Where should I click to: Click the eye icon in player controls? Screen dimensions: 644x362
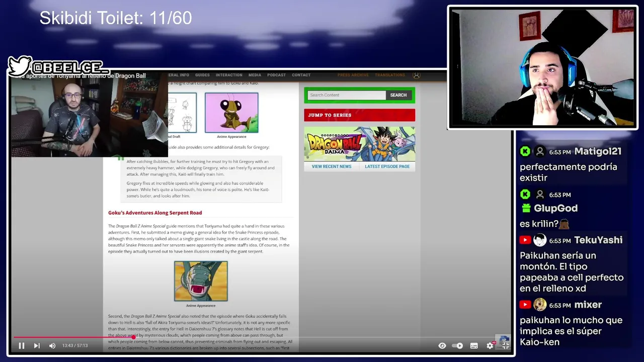click(x=442, y=345)
